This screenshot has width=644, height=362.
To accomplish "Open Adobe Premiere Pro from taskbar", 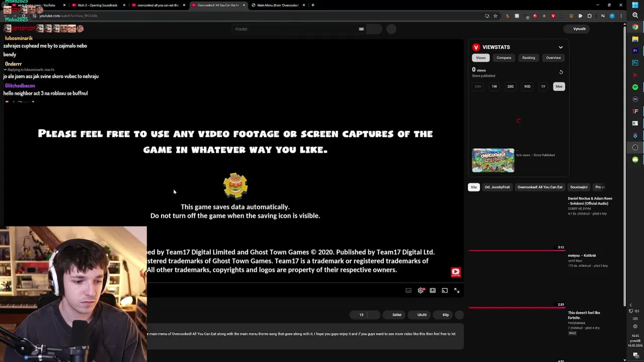I will coord(635,51).
